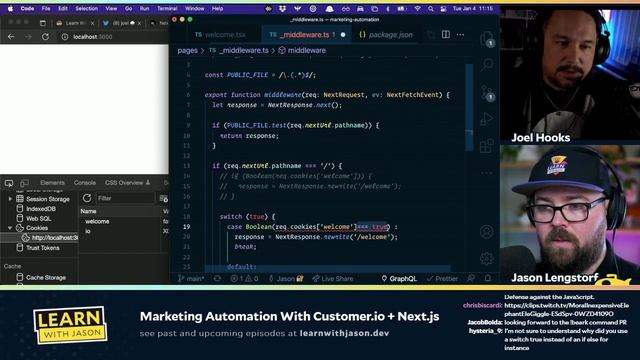Open the Dropbox menu bar icon

282,9
